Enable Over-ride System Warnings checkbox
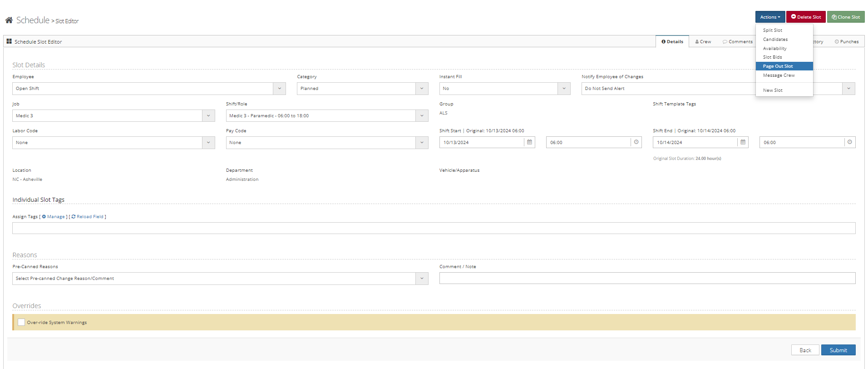 21,322
